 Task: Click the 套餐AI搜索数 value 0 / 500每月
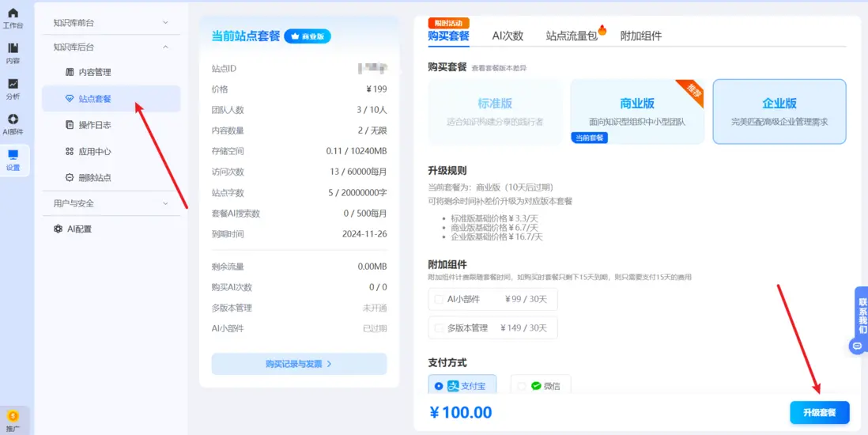point(365,214)
